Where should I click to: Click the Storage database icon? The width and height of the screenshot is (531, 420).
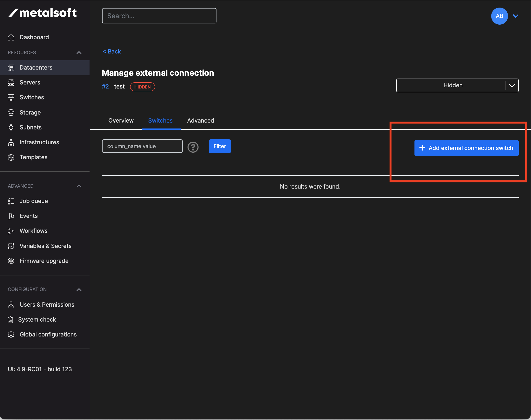point(11,113)
